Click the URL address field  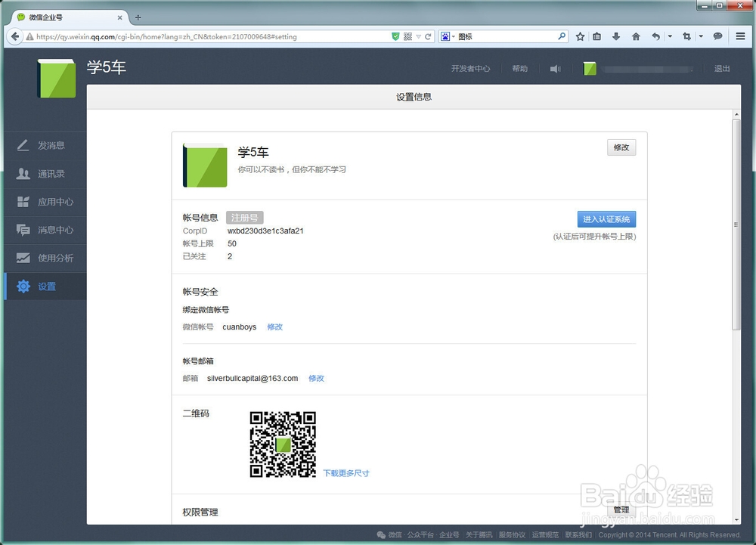pos(207,36)
